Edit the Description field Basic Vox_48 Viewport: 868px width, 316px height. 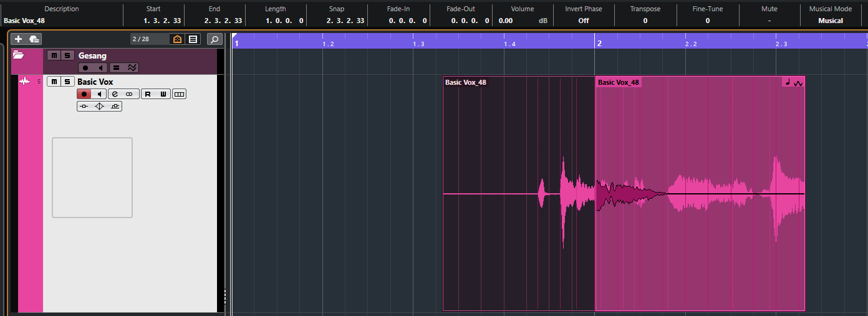tap(62, 21)
